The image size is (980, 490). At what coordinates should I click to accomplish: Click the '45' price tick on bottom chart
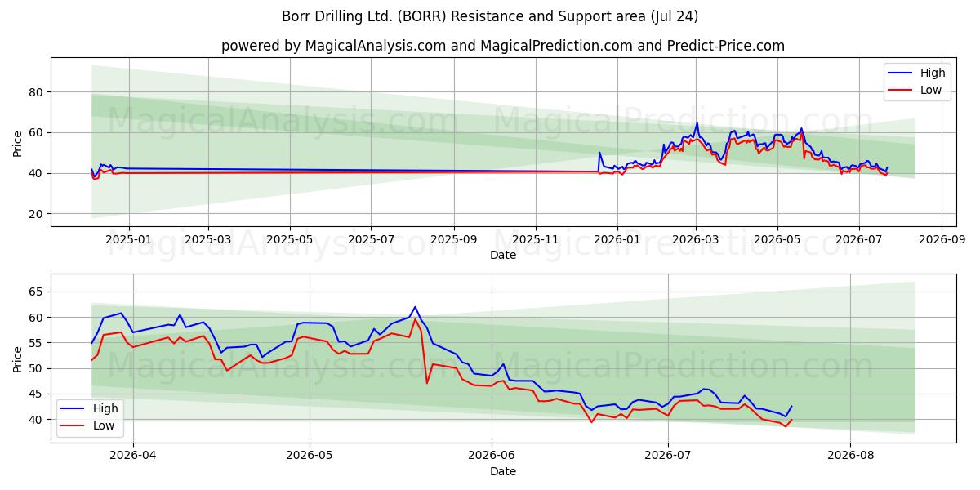click(x=38, y=394)
